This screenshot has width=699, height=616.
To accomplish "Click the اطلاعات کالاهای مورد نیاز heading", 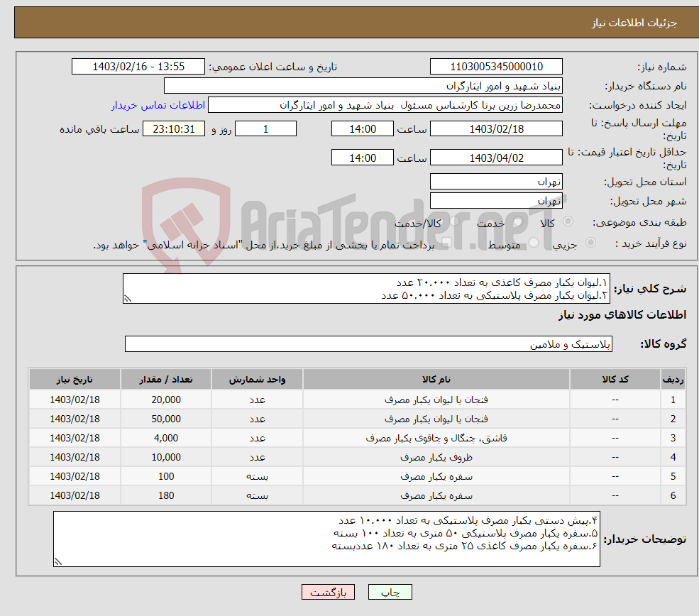I will coord(622,315).
